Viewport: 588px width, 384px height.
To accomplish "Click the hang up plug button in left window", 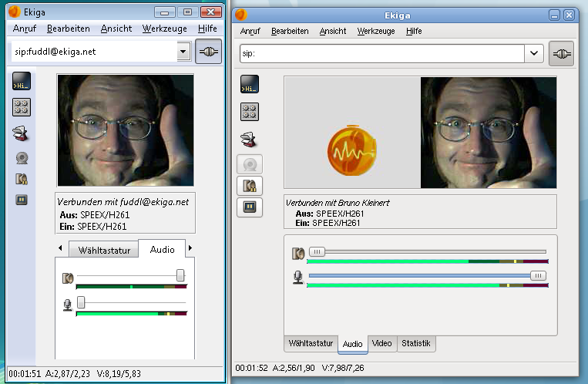I will coord(208,52).
